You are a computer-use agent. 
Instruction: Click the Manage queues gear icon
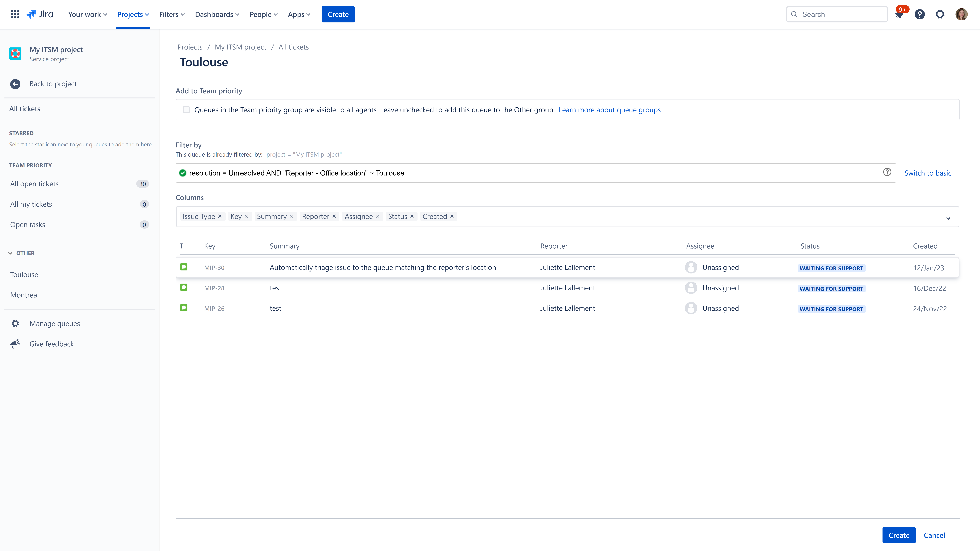click(15, 324)
